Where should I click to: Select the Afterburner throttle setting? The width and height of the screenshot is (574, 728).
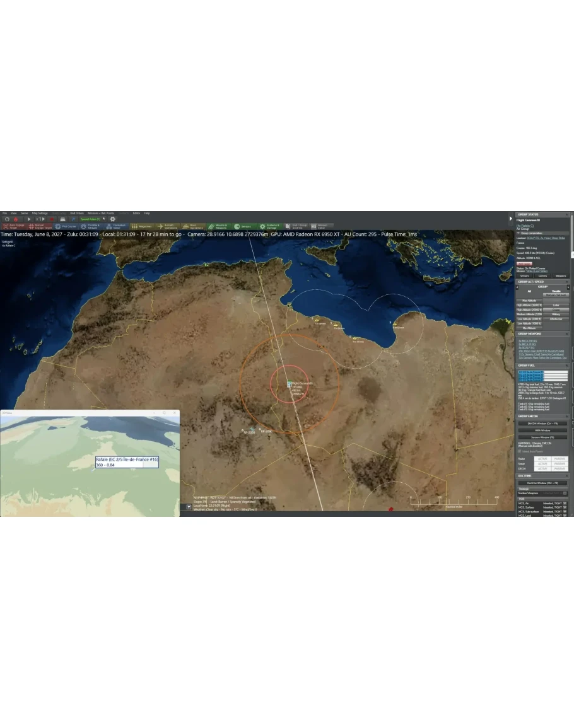pyautogui.click(x=556, y=319)
